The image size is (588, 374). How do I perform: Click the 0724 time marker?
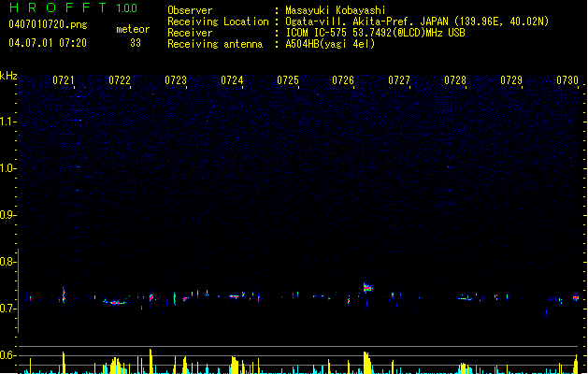coord(232,79)
